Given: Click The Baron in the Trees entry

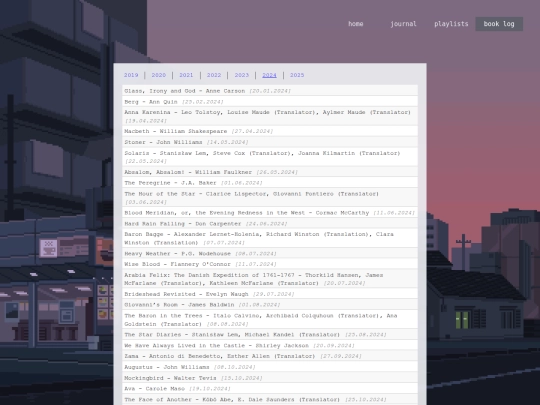Looking at the screenshot, I should (x=270, y=320).
